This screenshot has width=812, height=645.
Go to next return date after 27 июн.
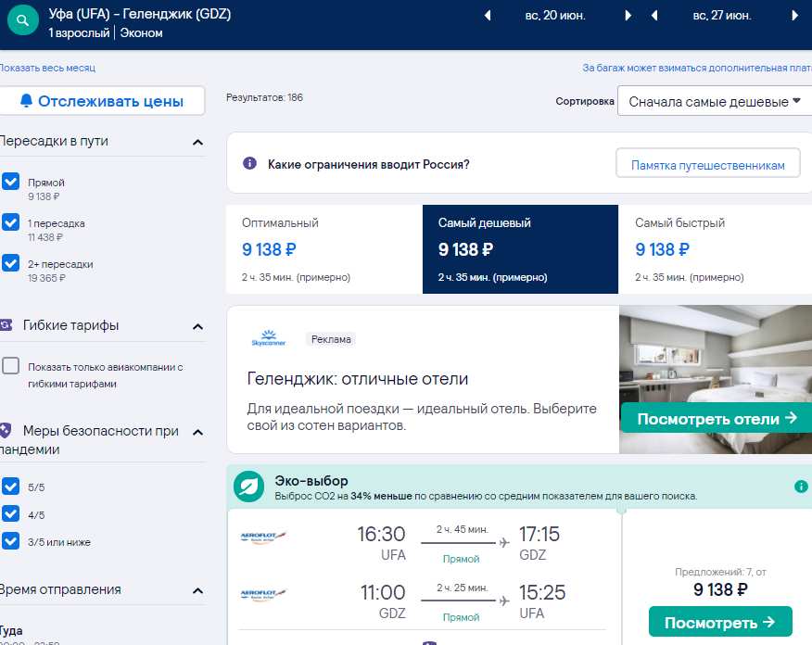(795, 16)
